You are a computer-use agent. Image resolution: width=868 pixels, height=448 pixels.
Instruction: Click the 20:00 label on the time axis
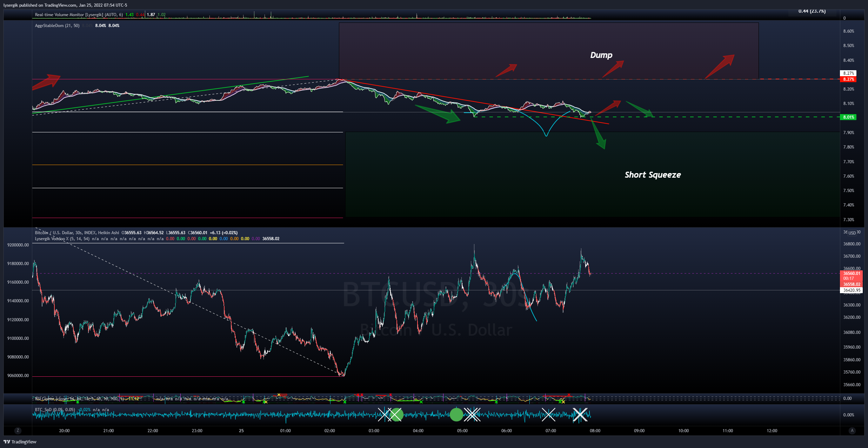coord(64,431)
